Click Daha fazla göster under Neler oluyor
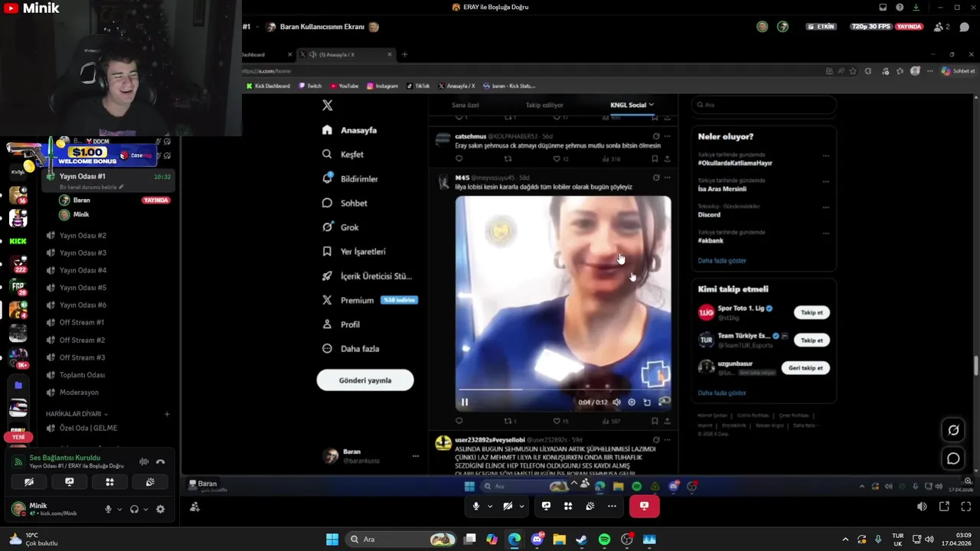 pos(722,261)
